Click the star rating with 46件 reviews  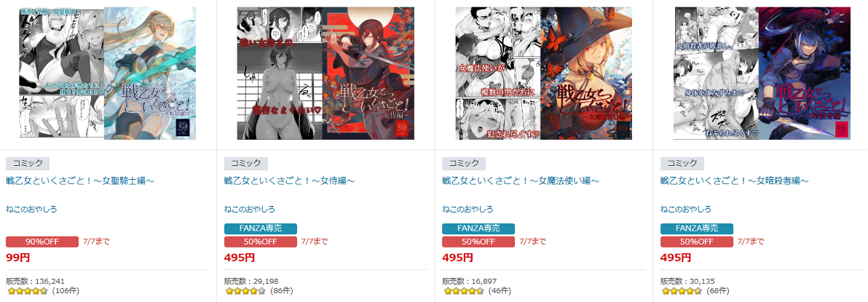point(464,291)
